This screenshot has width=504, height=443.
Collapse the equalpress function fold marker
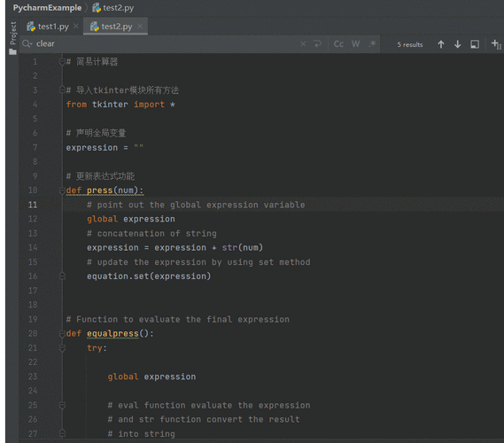coord(62,334)
